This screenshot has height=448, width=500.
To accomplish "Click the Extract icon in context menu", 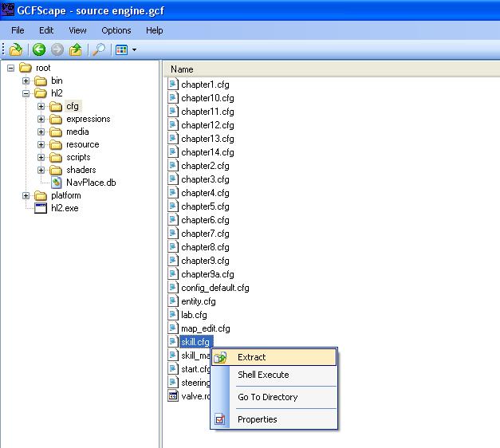I will coord(220,357).
